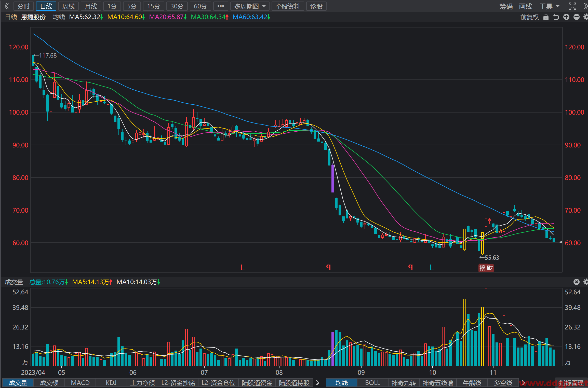
Task: Open chart settings gear at top right
Action: click(585, 17)
